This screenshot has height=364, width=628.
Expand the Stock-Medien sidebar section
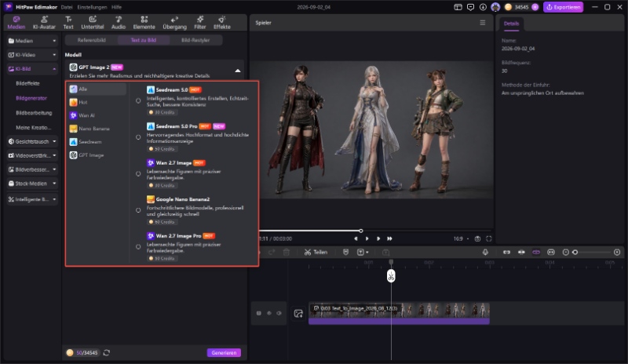(x=32, y=184)
